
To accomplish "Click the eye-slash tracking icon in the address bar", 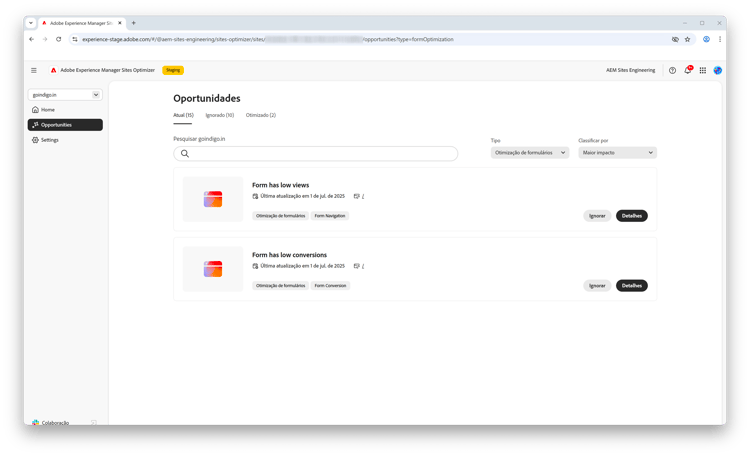I will click(x=675, y=39).
